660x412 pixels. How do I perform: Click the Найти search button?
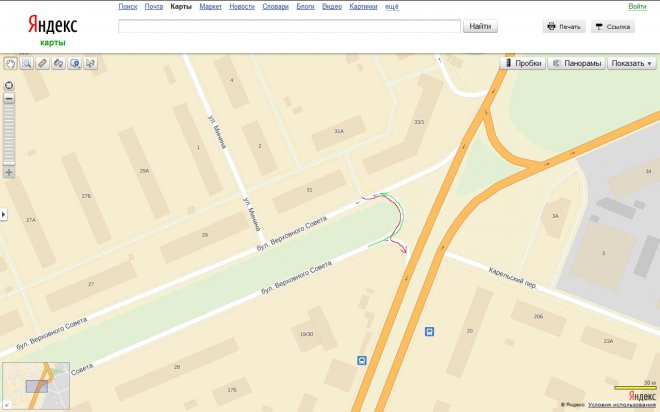[481, 26]
